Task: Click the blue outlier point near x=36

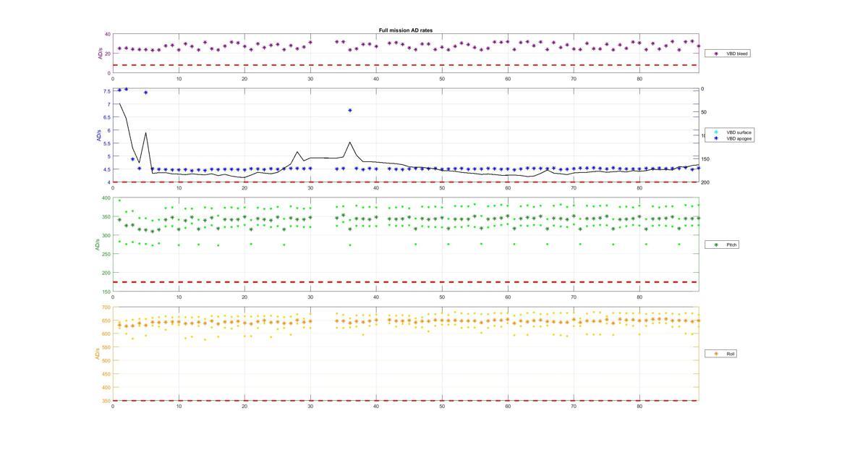Action: tap(350, 111)
